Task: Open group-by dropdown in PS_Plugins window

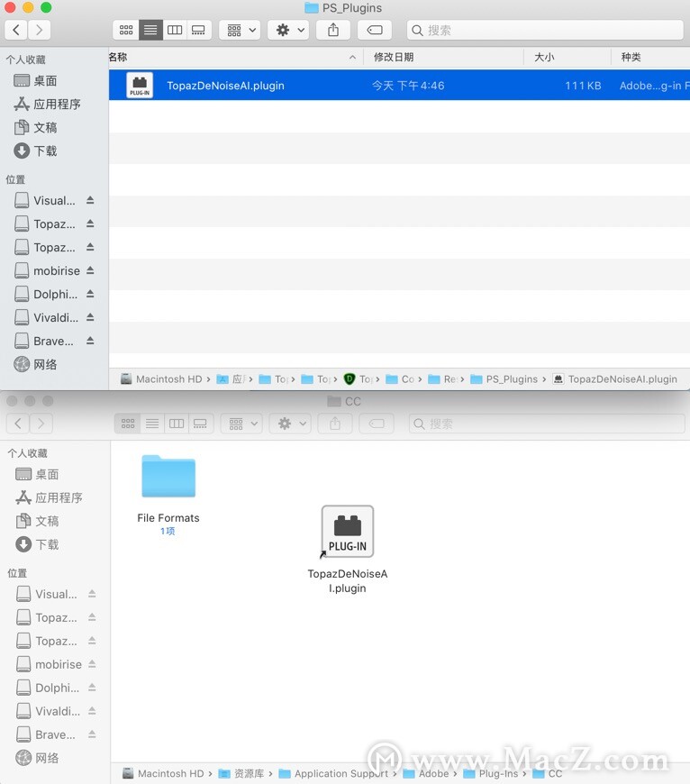Action: [241, 30]
